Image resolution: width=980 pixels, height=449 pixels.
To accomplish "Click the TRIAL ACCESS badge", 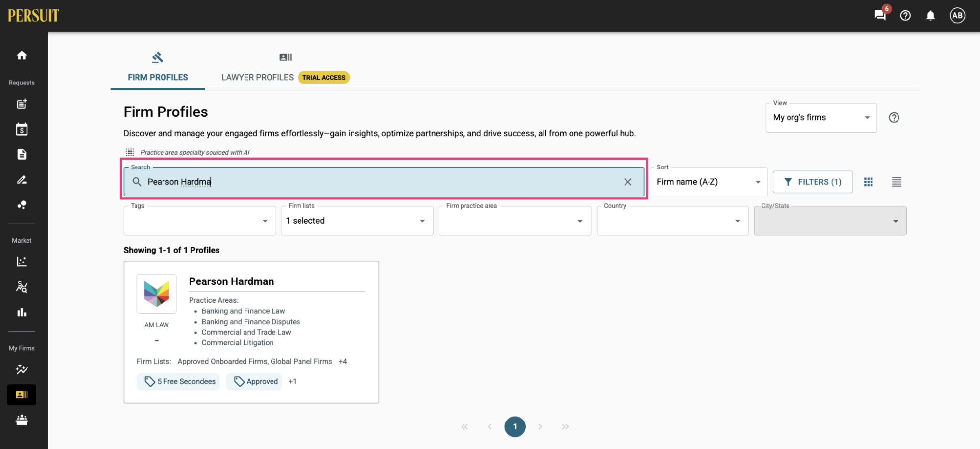I will tap(324, 77).
